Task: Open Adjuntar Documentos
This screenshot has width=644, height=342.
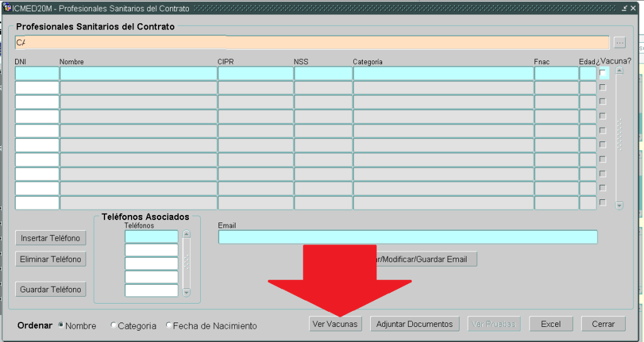Action: pos(414,324)
